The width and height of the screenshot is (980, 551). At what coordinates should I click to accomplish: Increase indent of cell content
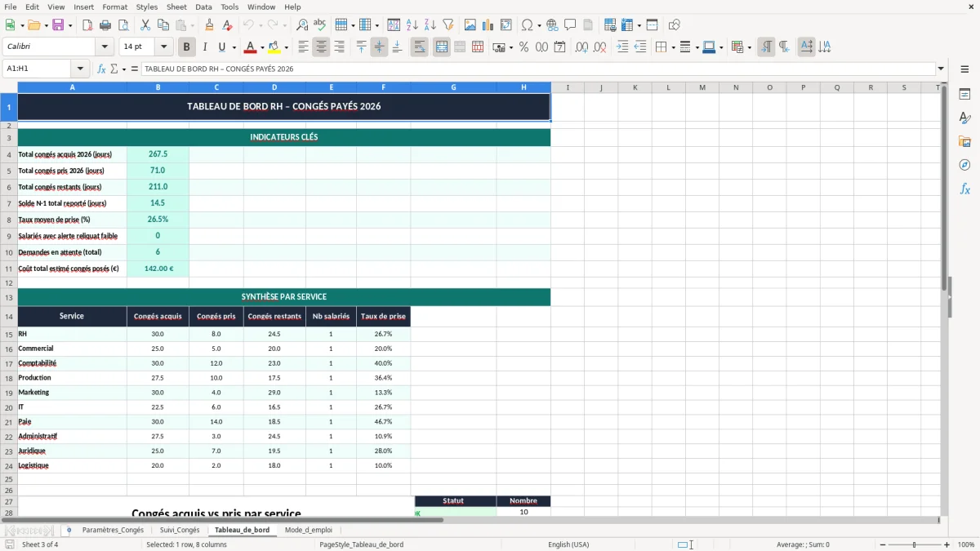click(x=622, y=47)
